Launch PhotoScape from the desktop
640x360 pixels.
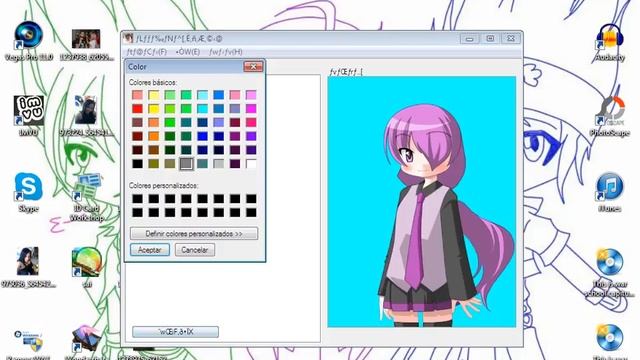click(x=609, y=117)
